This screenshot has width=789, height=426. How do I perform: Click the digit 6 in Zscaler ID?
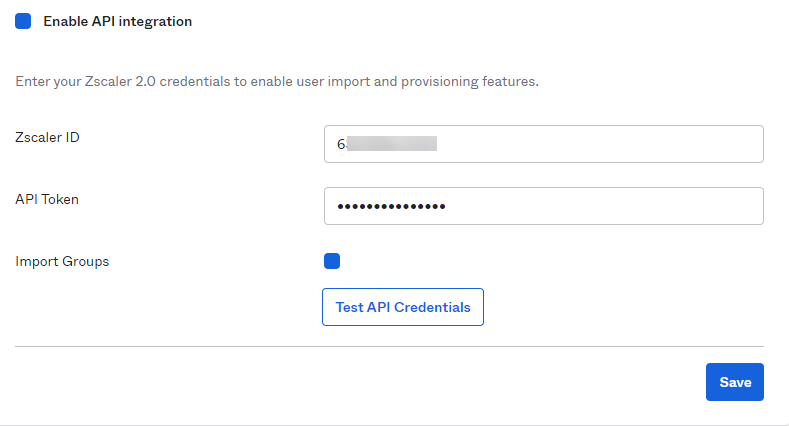click(x=340, y=144)
